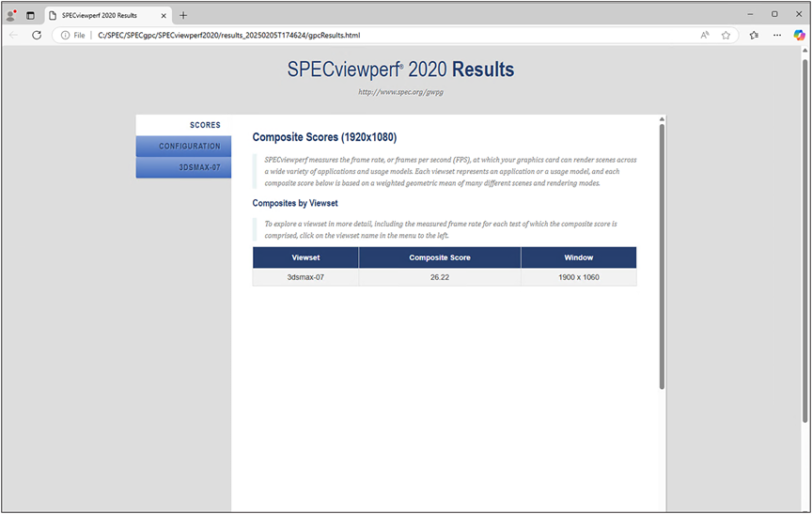
Task: Activate the Read aloud icon
Action: pyautogui.click(x=705, y=35)
